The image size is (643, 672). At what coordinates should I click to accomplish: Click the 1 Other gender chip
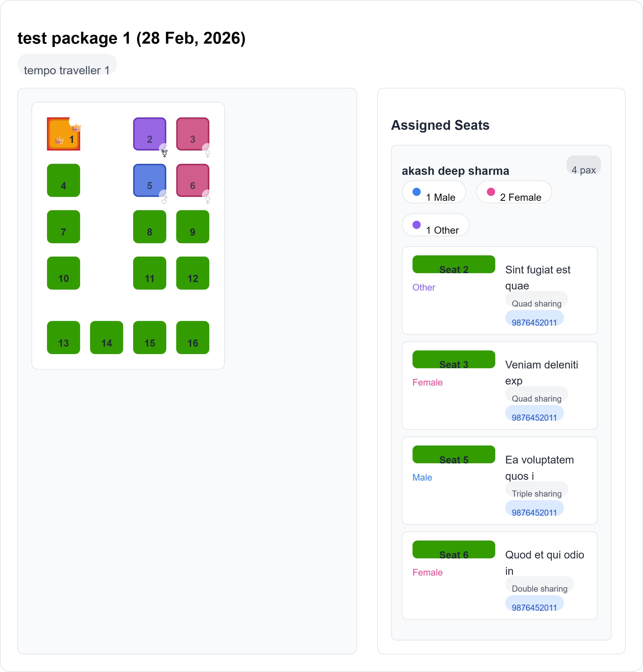[x=435, y=225]
